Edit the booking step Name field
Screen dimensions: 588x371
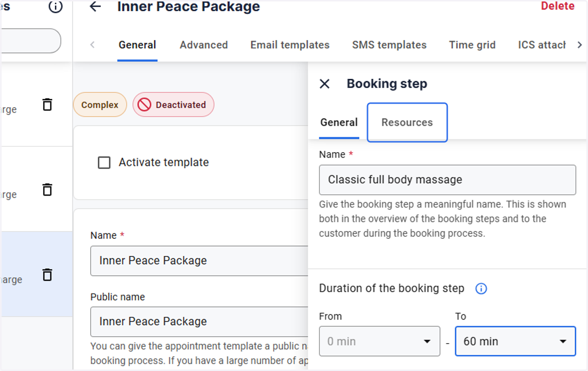(447, 180)
